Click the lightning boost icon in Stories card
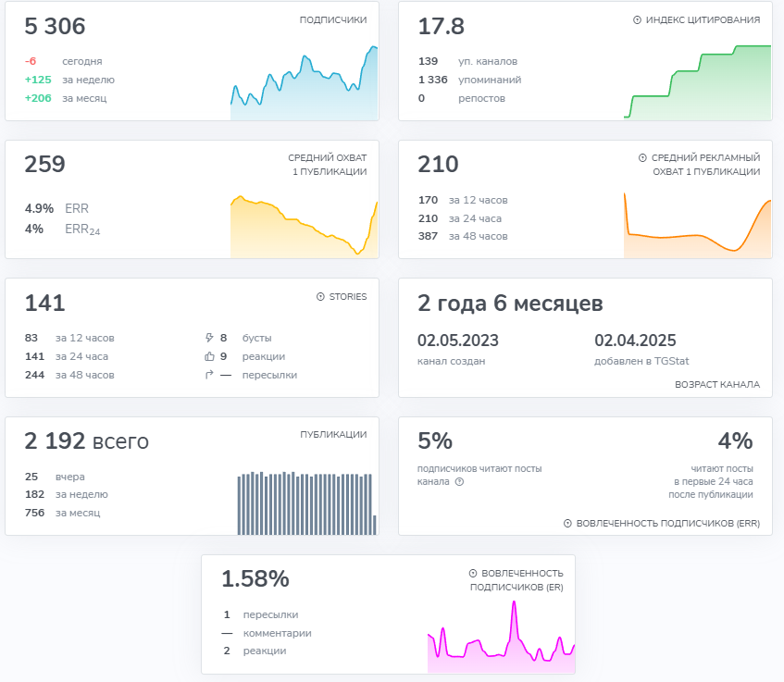Screen dimensions: 784x682 (x=209, y=338)
